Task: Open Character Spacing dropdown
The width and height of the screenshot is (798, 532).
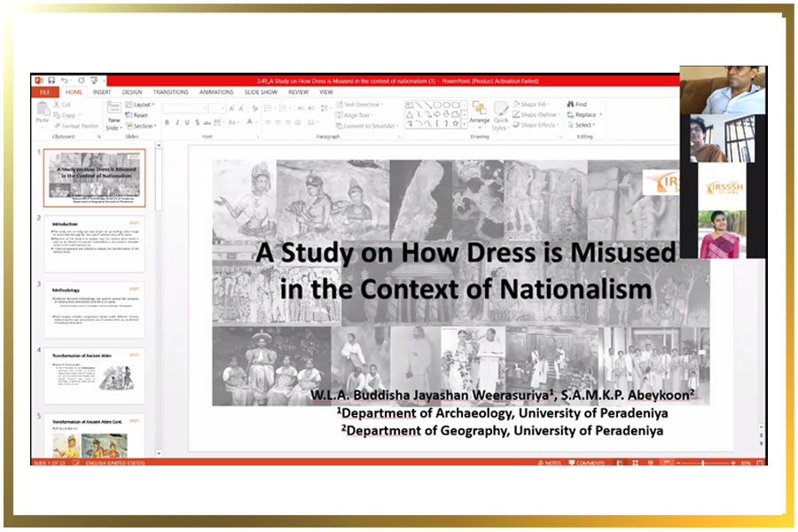Action: coord(218,122)
